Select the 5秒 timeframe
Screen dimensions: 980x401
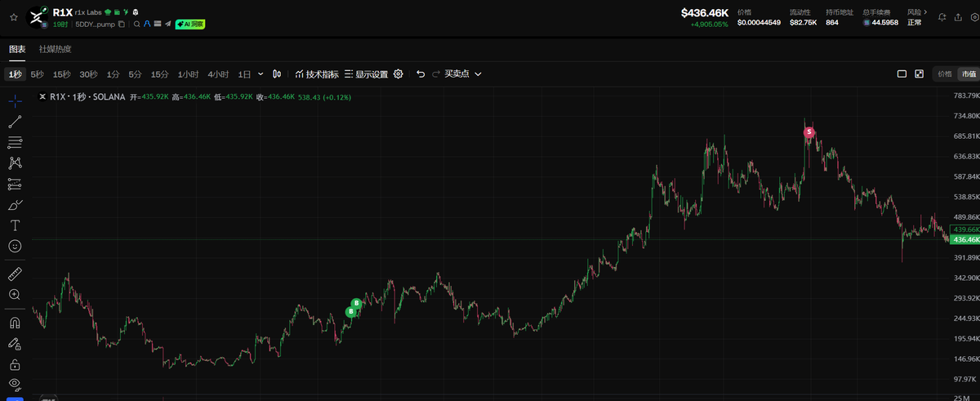pos(38,74)
